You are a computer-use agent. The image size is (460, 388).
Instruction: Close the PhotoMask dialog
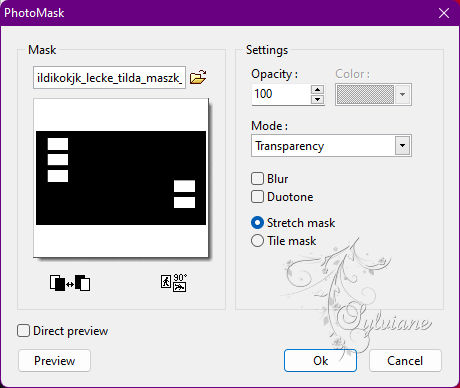[x=444, y=13]
